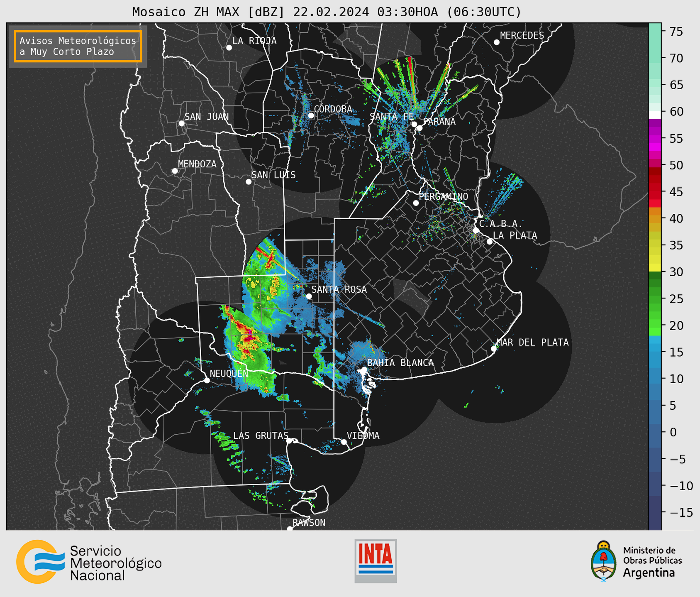Click the C.A.B.A. city marker
The width and height of the screenshot is (700, 597).
coord(476,230)
